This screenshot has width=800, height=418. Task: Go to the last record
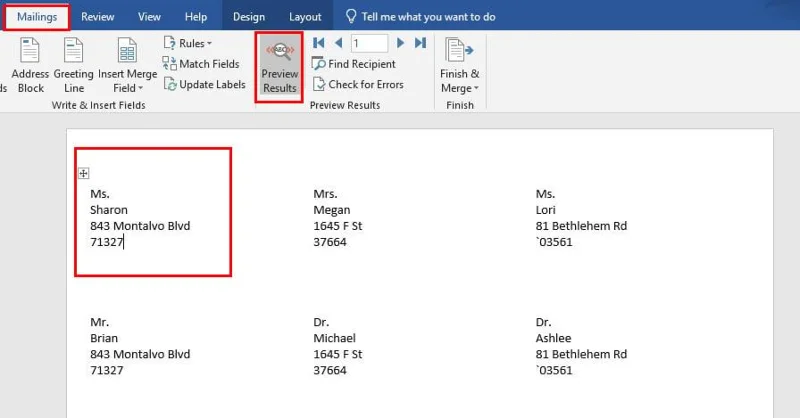(420, 43)
